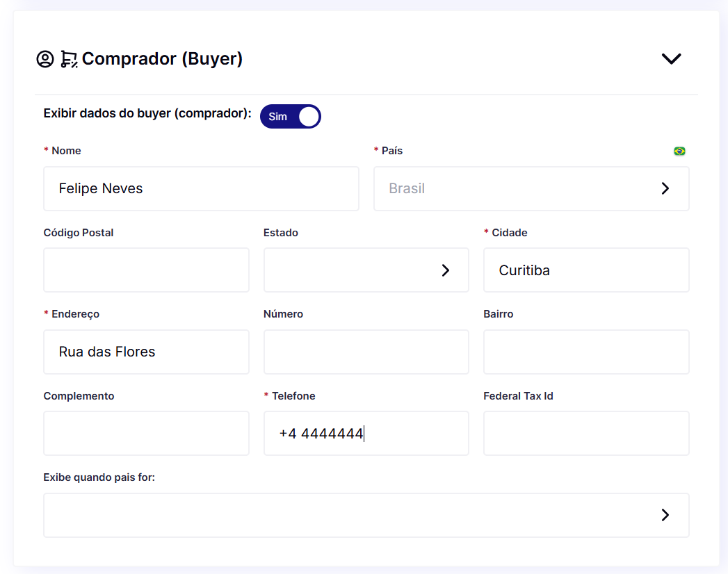The image size is (728, 574).
Task: Focus the Federal Tax Id field
Action: coord(586,434)
